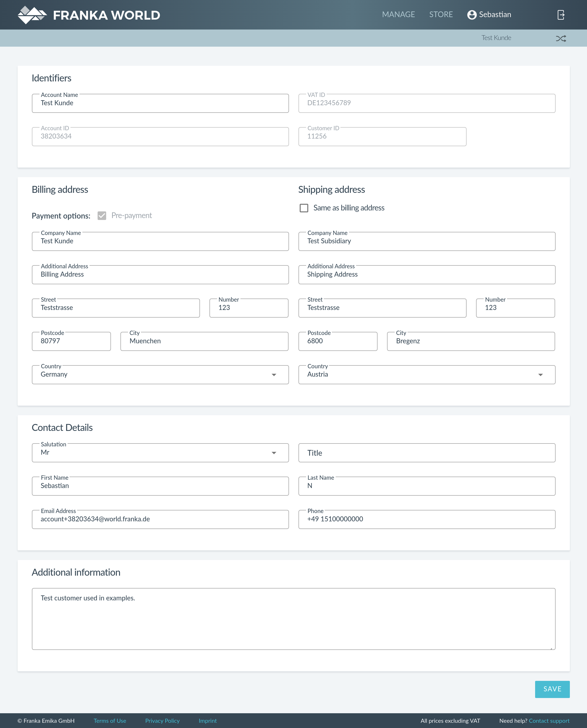This screenshot has width=587, height=728.
Task: Open the MANAGE menu
Action: click(x=398, y=15)
